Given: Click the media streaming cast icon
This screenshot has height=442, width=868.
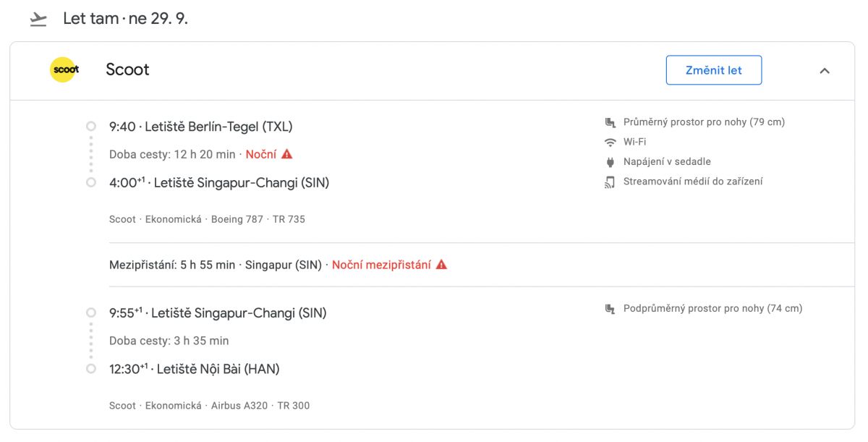Looking at the screenshot, I should point(610,182).
